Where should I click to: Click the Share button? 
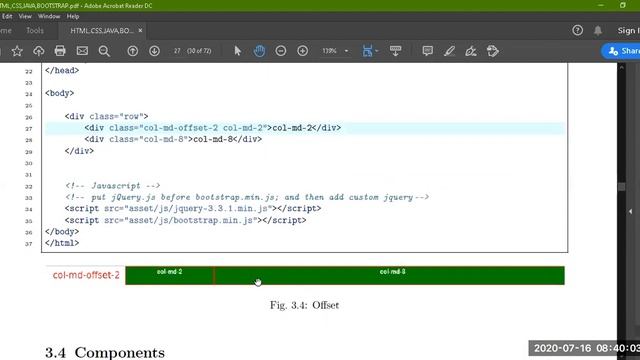pyautogui.click(x=622, y=51)
